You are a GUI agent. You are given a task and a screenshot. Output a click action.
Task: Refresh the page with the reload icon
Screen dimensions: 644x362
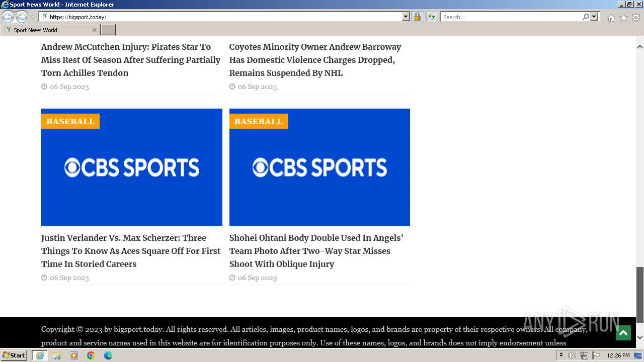[431, 17]
